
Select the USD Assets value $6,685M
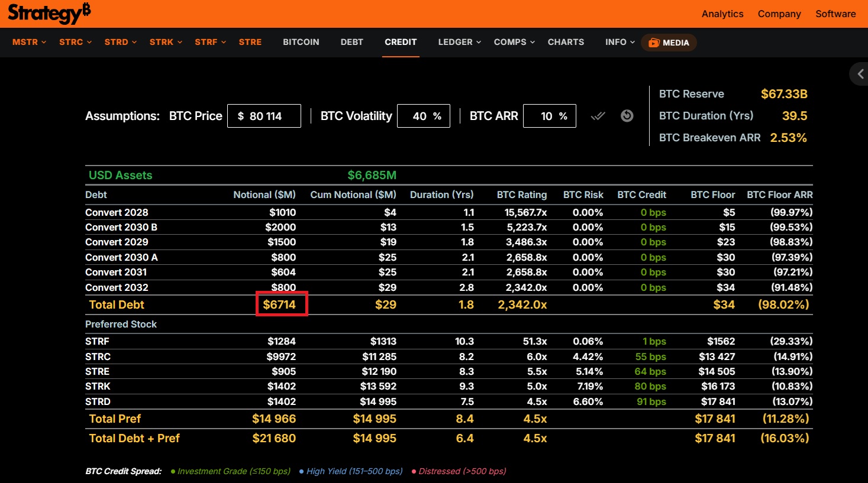click(372, 175)
